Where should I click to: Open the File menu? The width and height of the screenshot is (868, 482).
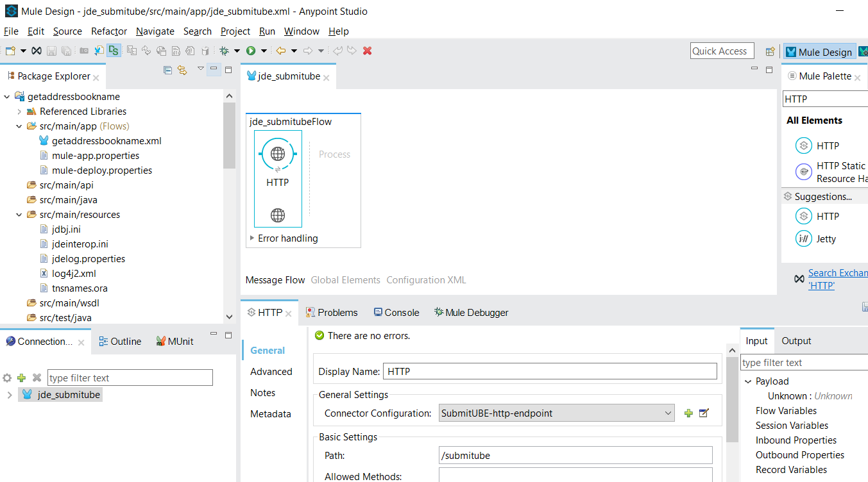pos(11,31)
